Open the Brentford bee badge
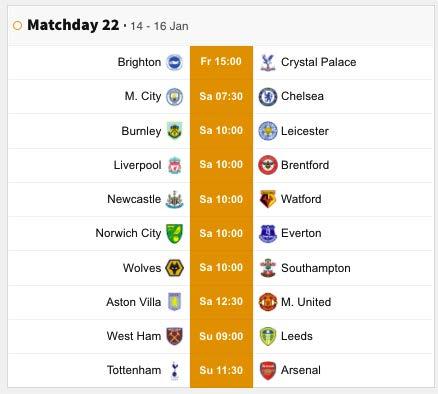438x394 pixels. pyautogui.click(x=268, y=165)
